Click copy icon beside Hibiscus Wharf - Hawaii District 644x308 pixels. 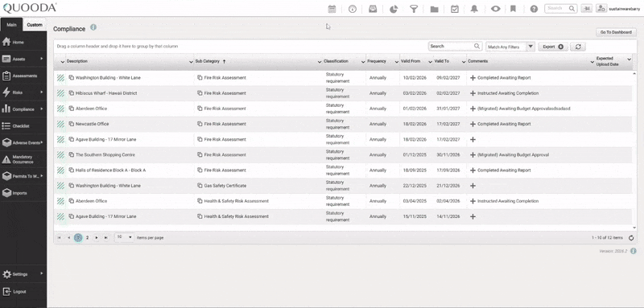(72, 93)
